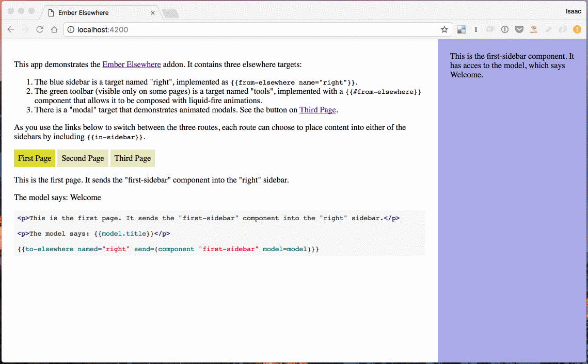Viewport: 588px width, 364px height.
Task: Click the first code line starting with <p>This is
Action: pyautogui.click(x=209, y=218)
